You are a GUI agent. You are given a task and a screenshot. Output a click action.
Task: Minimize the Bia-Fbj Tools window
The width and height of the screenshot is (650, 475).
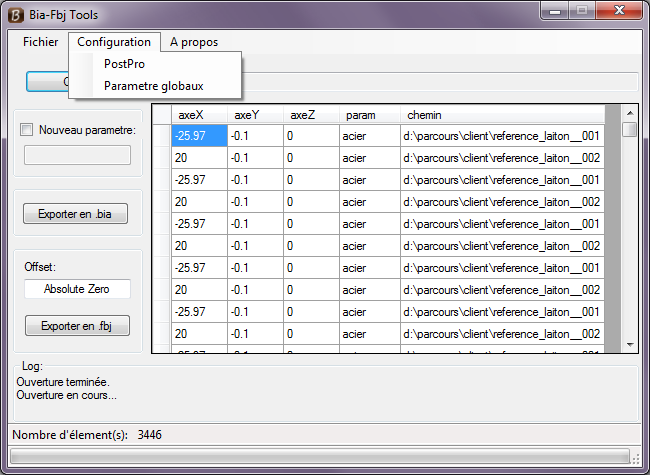click(x=555, y=10)
